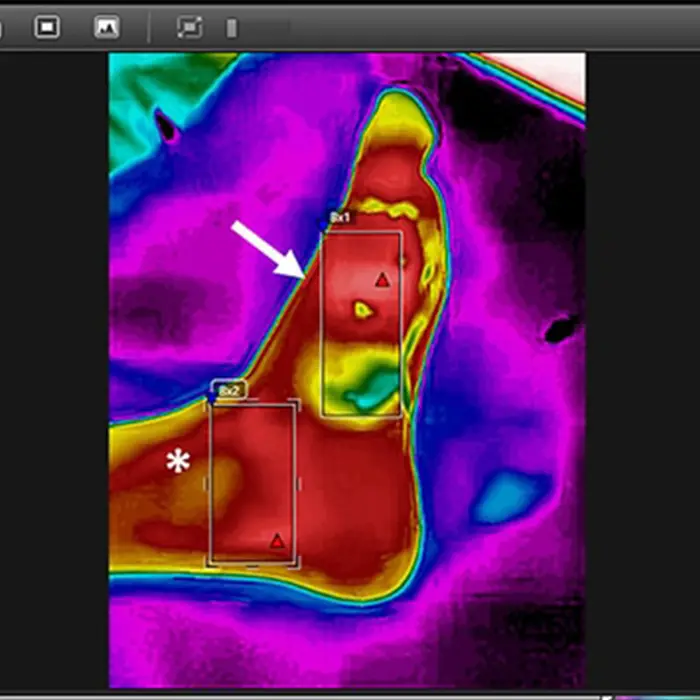Click the red triangle hot-spot marker in Bx1

click(x=382, y=281)
